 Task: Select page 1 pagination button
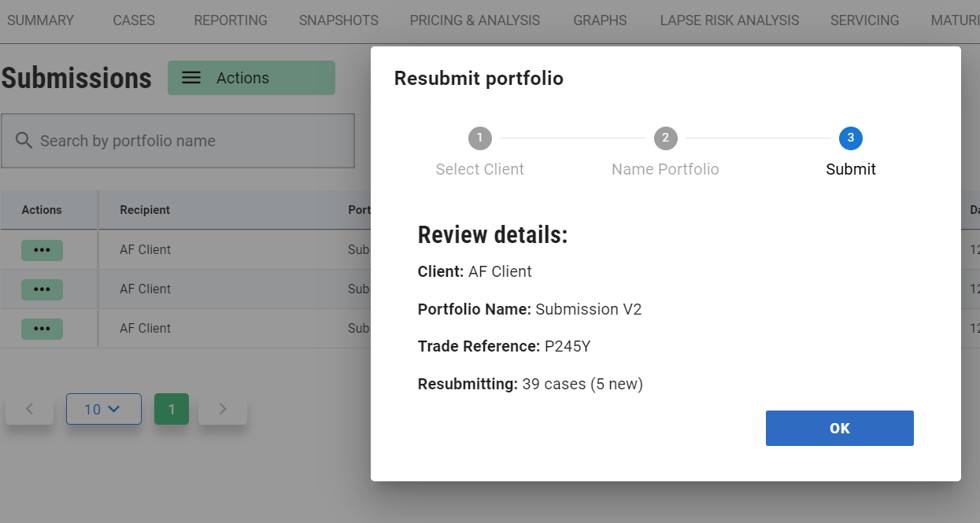tap(172, 409)
